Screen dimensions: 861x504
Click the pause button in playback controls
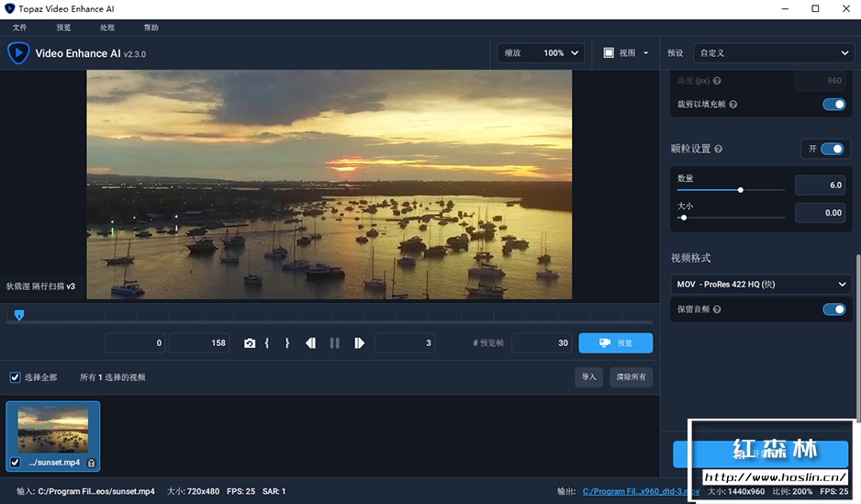click(x=334, y=343)
